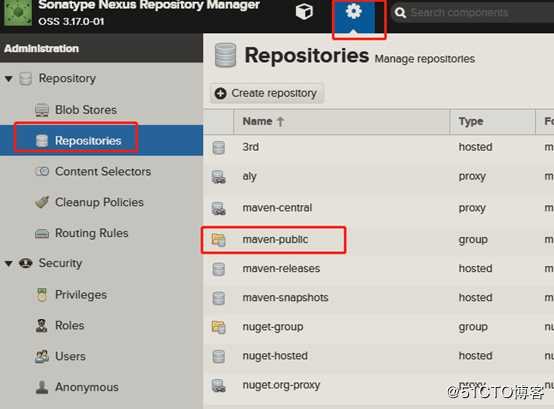Image resolution: width=554 pixels, height=409 pixels.
Task: Select the Repository section label
Action: click(67, 79)
